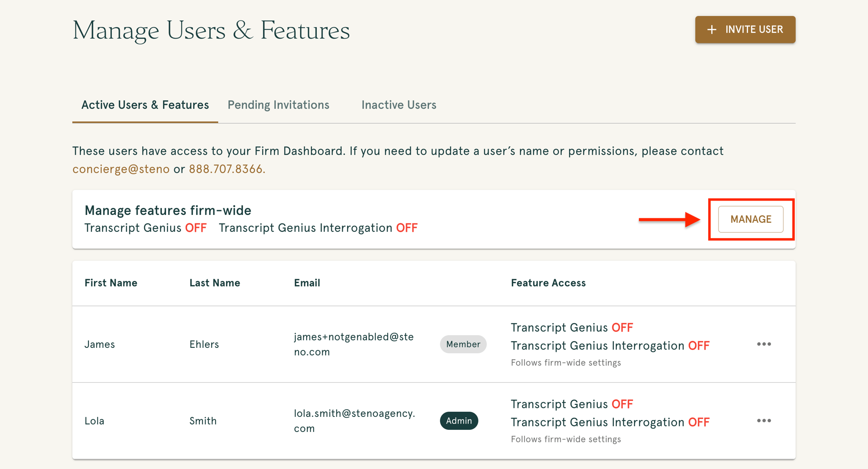
Task: Click the 888.707.8366 phone number link
Action: [x=225, y=169]
